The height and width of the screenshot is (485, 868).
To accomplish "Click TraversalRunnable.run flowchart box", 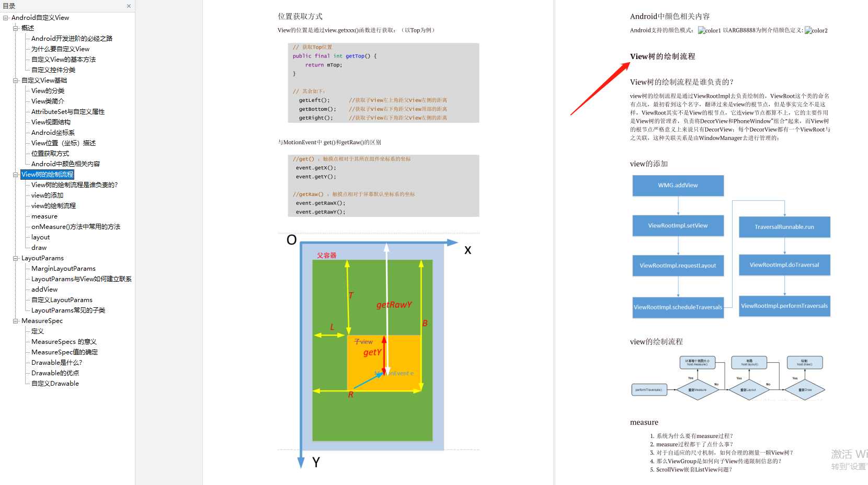I will coord(784,227).
